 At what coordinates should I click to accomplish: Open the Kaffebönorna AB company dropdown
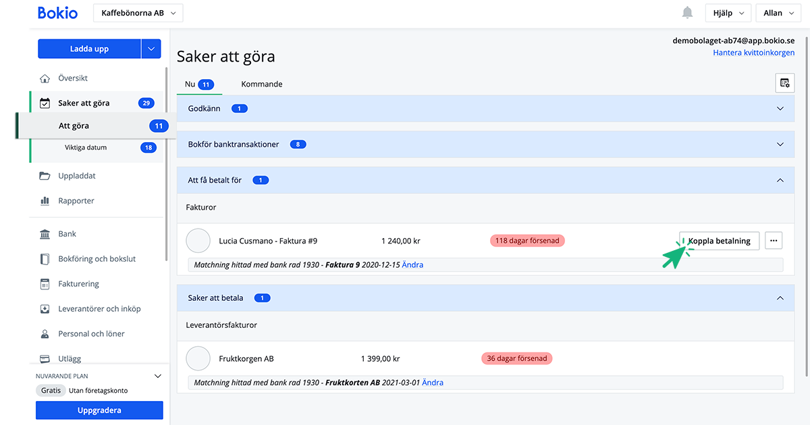point(138,13)
